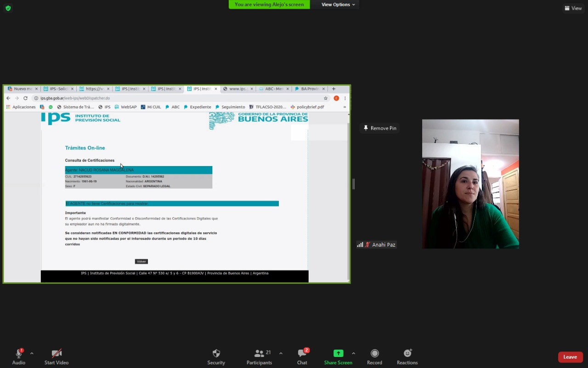
Task: Leave the meeting
Action: 570,357
